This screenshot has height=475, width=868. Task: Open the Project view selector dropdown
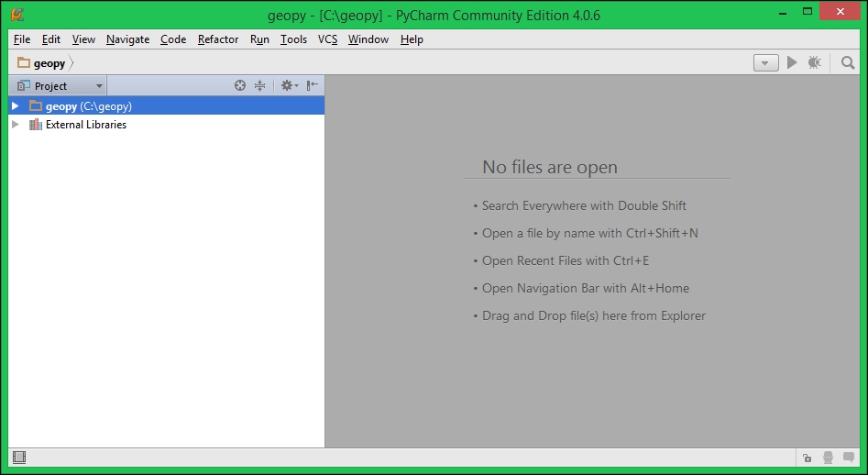click(x=60, y=86)
